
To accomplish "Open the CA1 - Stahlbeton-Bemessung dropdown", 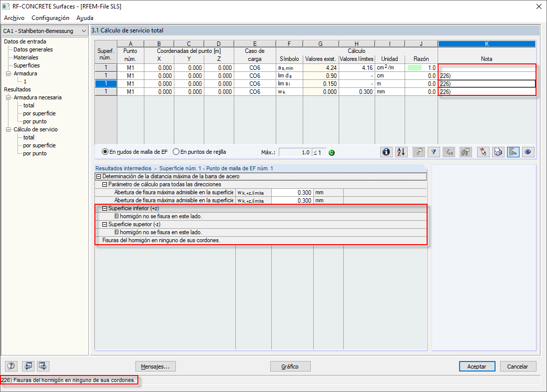I will point(84,31).
